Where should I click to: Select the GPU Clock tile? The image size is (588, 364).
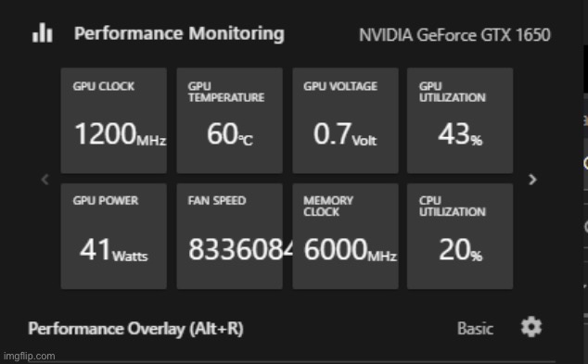pyautogui.click(x=114, y=120)
